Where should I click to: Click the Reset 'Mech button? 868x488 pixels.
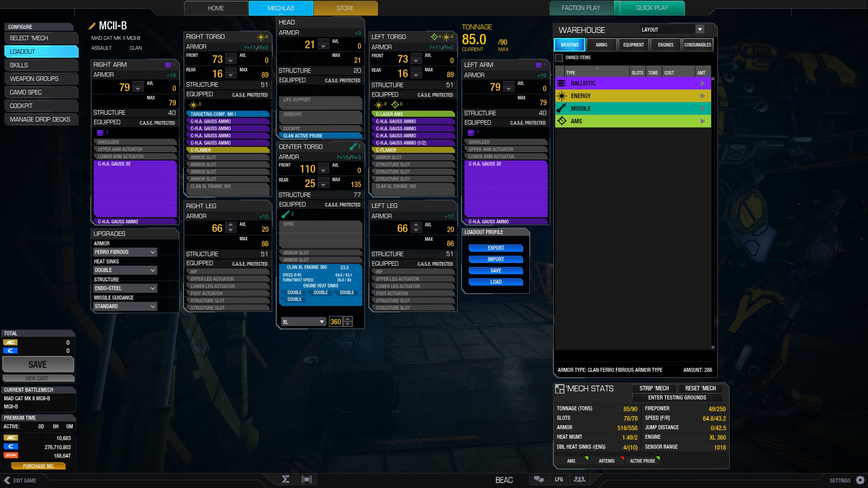click(700, 388)
